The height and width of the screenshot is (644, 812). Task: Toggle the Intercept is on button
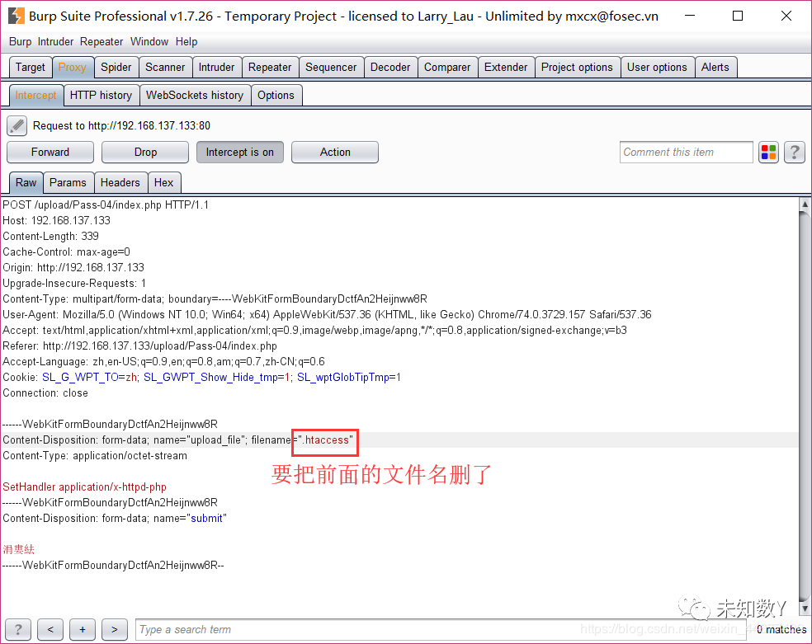(x=240, y=152)
